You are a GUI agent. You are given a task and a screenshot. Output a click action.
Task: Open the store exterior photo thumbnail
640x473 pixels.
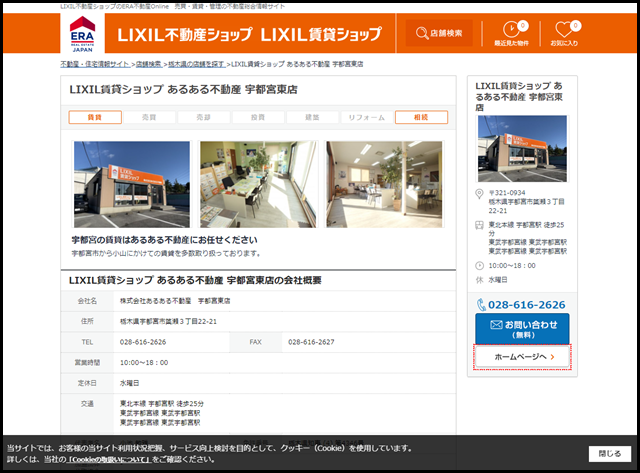pos(132,184)
